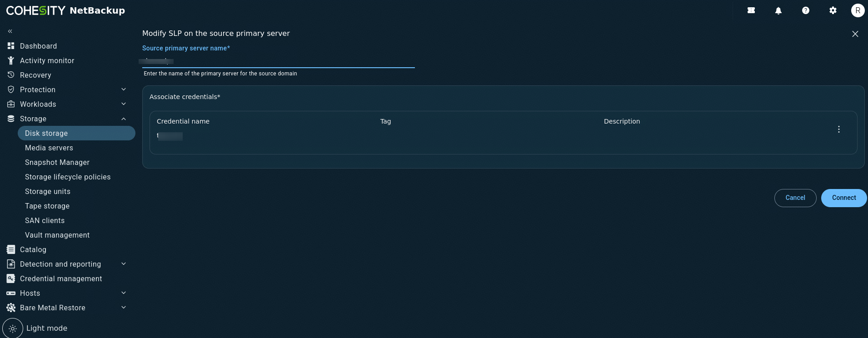Sort by Credential name column header
This screenshot has height=338, width=868.
point(183,121)
